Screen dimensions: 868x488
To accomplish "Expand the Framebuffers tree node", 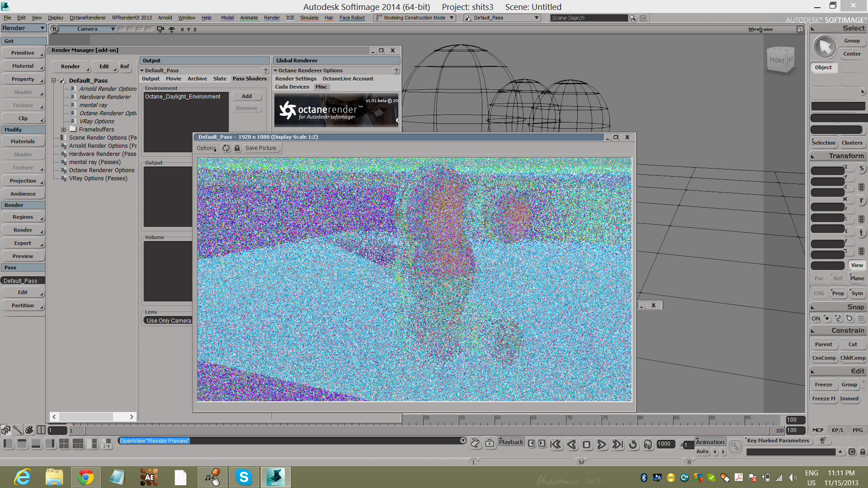I will point(64,130).
